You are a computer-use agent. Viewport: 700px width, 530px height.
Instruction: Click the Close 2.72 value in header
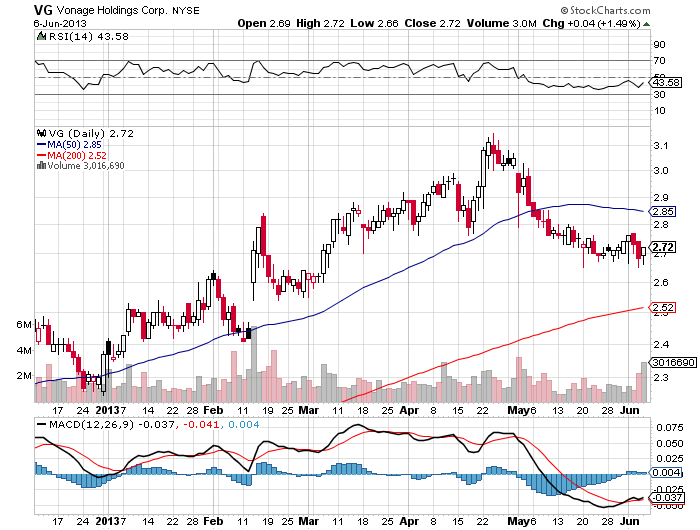pyautogui.click(x=432, y=23)
